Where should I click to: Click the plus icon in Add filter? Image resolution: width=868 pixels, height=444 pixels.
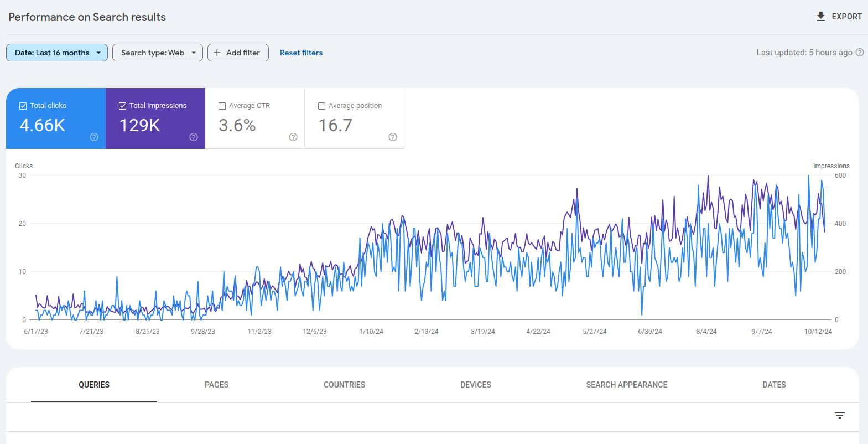(x=217, y=53)
